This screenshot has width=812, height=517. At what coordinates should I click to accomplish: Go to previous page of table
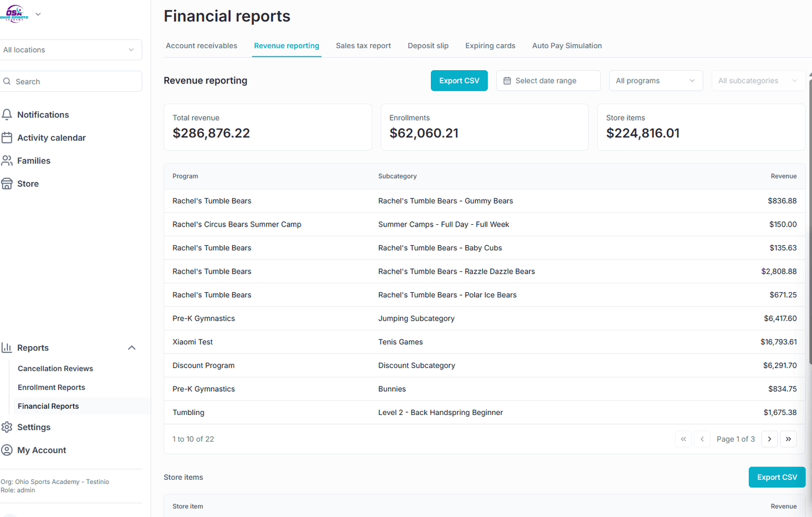[x=702, y=439]
